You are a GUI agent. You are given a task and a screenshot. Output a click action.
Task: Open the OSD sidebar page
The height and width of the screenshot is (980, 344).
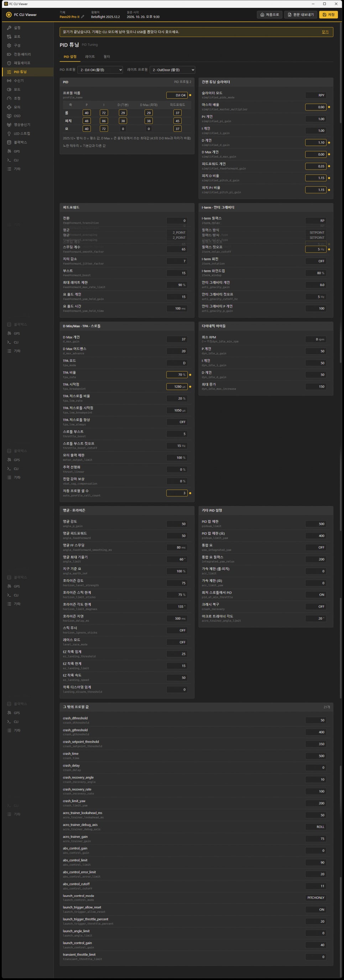27,116
